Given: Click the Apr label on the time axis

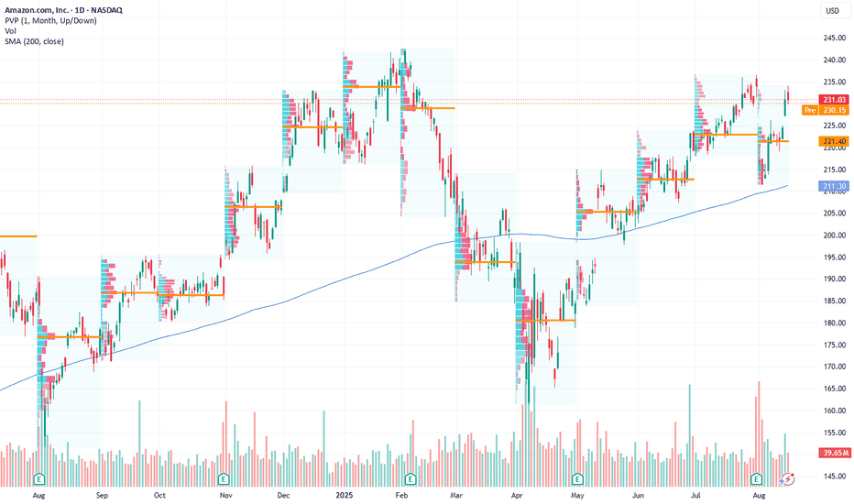Looking at the screenshot, I should (517, 495).
